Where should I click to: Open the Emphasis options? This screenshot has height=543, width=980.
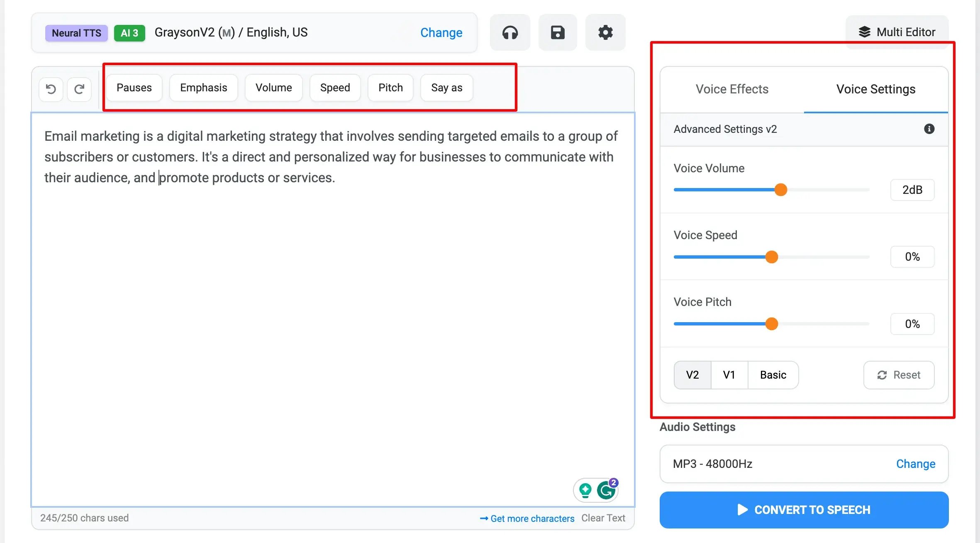click(203, 88)
